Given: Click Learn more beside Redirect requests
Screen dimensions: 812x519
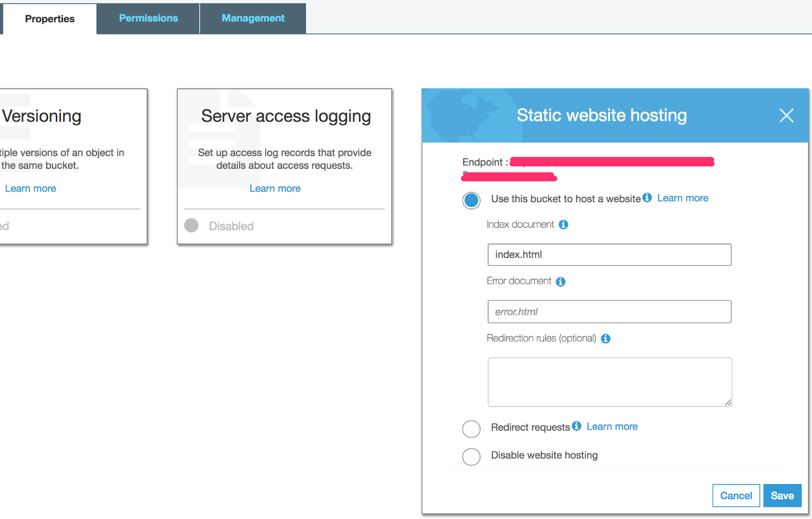Looking at the screenshot, I should coord(612,427).
